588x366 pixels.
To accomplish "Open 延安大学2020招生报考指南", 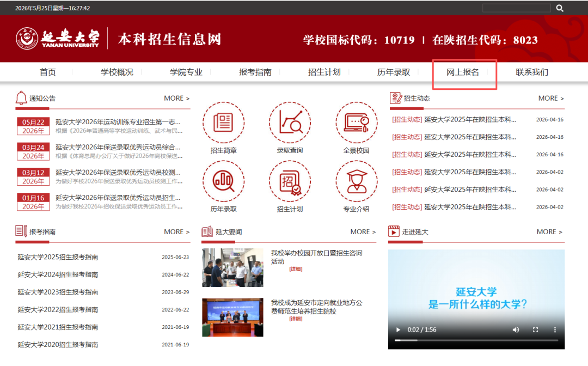I will 58,345.
